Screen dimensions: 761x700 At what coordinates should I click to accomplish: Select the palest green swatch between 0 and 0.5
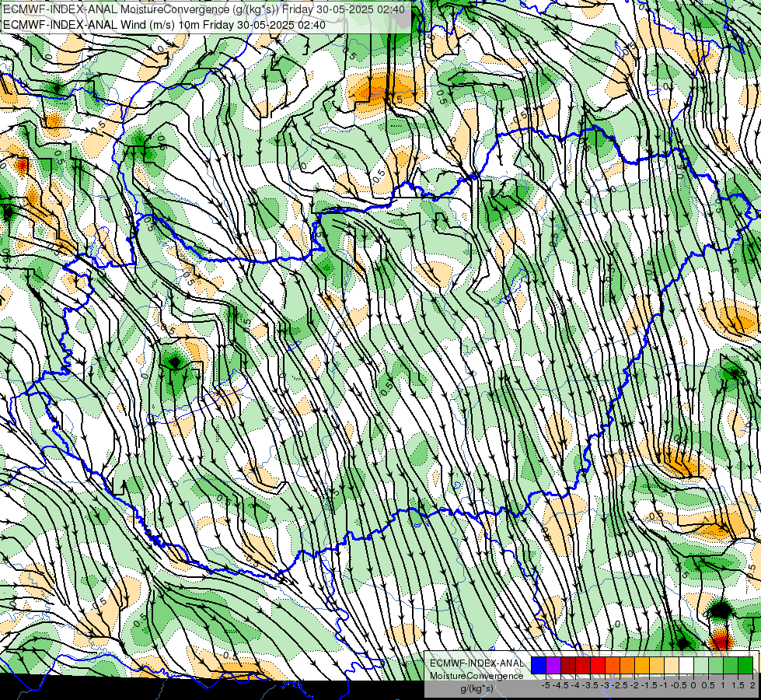point(701,666)
